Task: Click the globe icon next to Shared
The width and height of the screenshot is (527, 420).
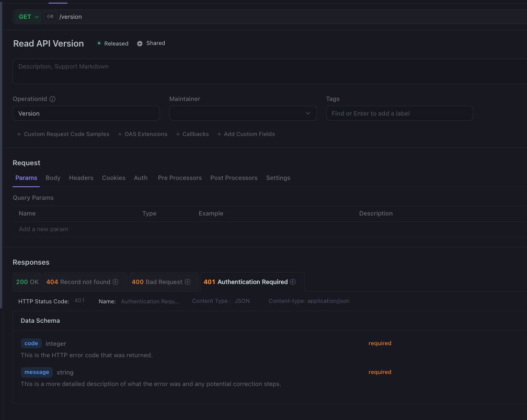Action: click(140, 43)
